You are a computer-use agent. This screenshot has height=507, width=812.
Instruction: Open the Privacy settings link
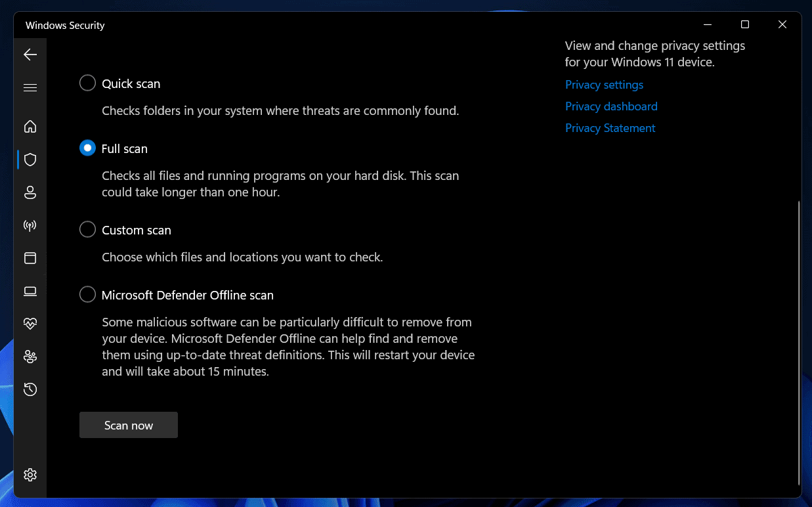[604, 85]
